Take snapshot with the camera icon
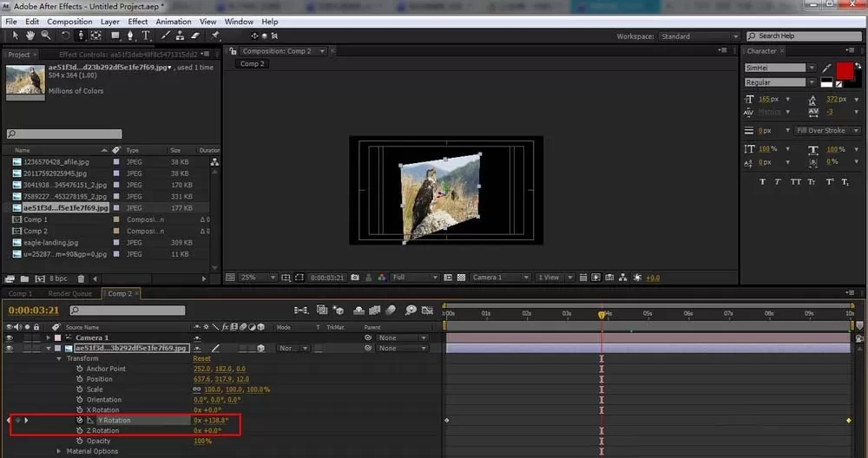The image size is (868, 458). pyautogui.click(x=355, y=277)
